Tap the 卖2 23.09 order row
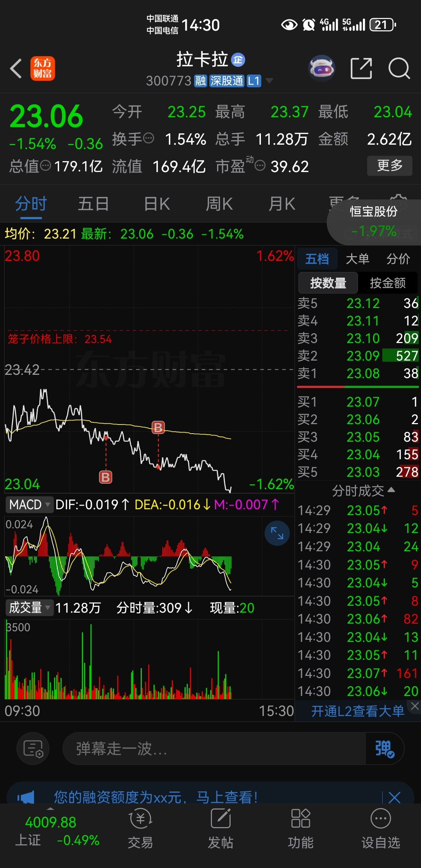The width and height of the screenshot is (421, 868). pyautogui.click(x=358, y=356)
